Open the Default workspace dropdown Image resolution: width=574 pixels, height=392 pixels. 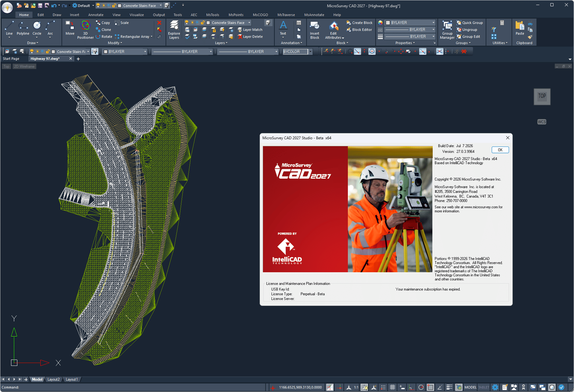click(93, 6)
